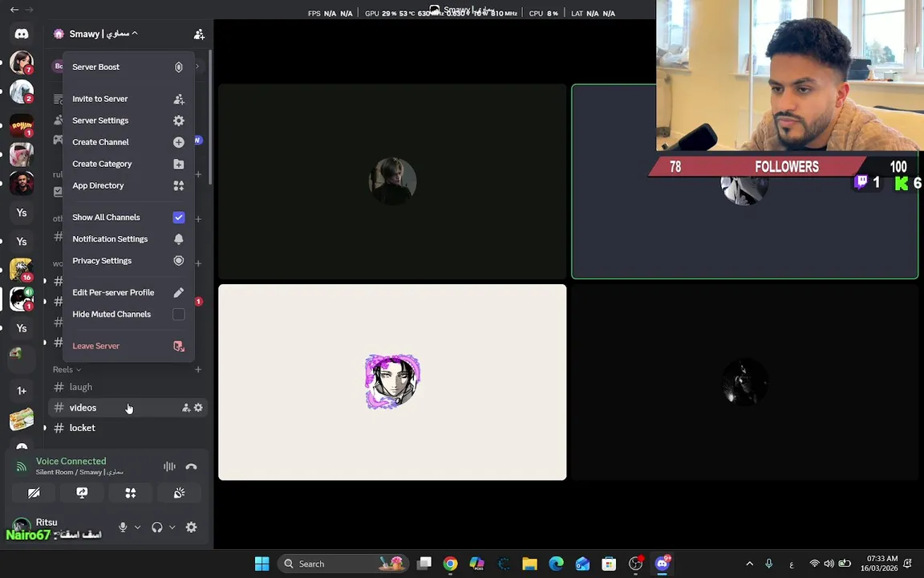Click the Edit Per-server Profile pencil icon

tap(179, 292)
